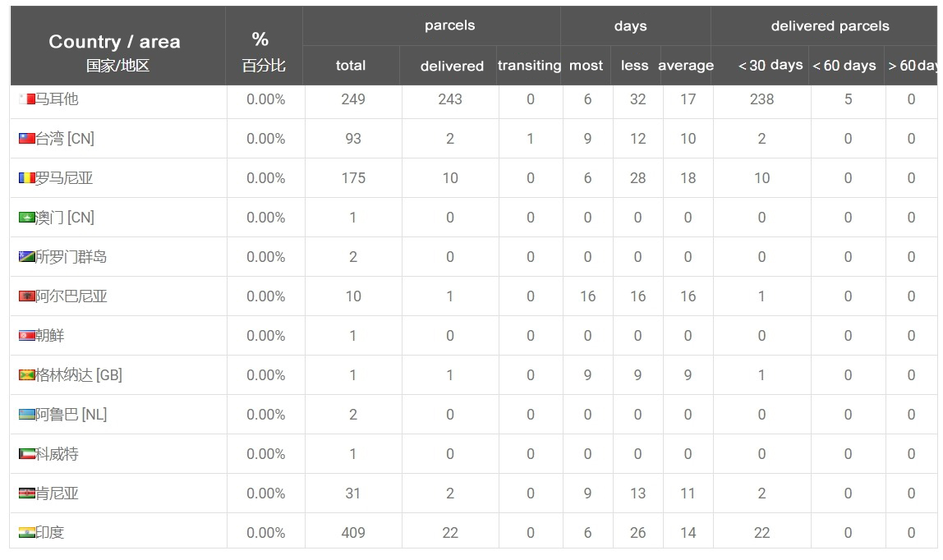Click the North Korea flag icon

(27, 335)
